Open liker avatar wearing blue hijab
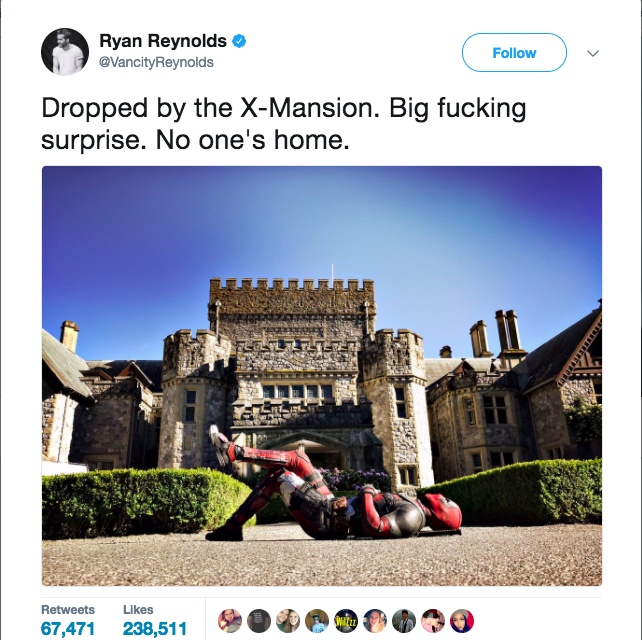The height and width of the screenshot is (640, 642). coord(462,621)
